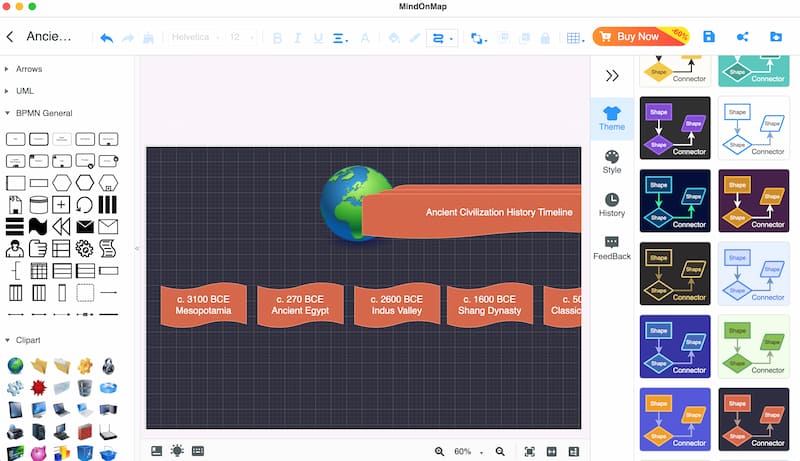Pick the red starburst clipart
This screenshot has width=800, height=461.
38,388
